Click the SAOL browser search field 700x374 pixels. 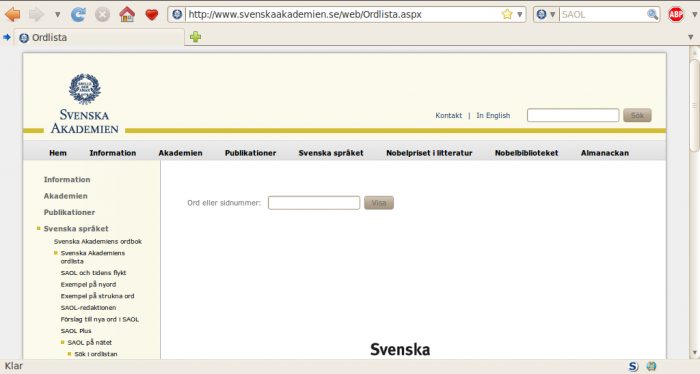click(x=603, y=14)
